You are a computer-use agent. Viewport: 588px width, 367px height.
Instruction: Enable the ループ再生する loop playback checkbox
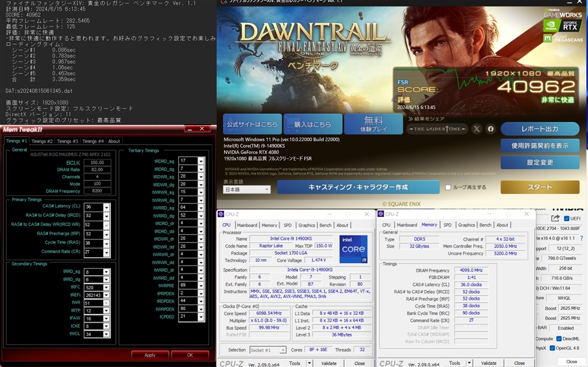coord(448,187)
